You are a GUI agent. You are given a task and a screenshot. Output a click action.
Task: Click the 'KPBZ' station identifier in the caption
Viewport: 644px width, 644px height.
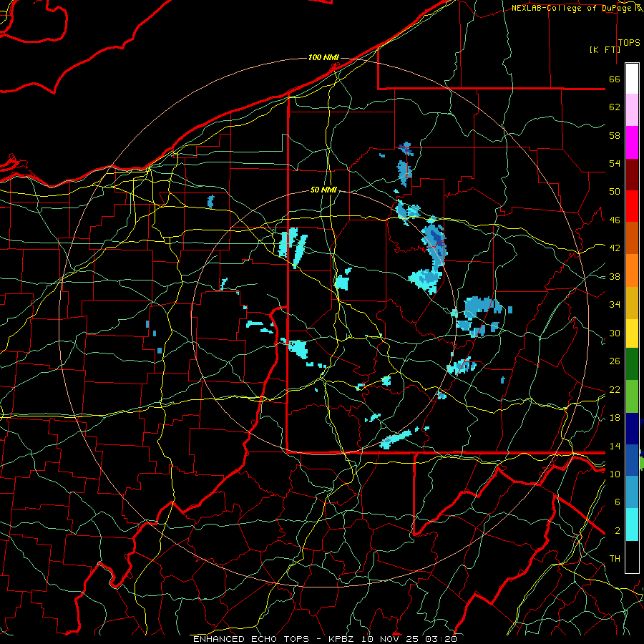click(x=341, y=639)
